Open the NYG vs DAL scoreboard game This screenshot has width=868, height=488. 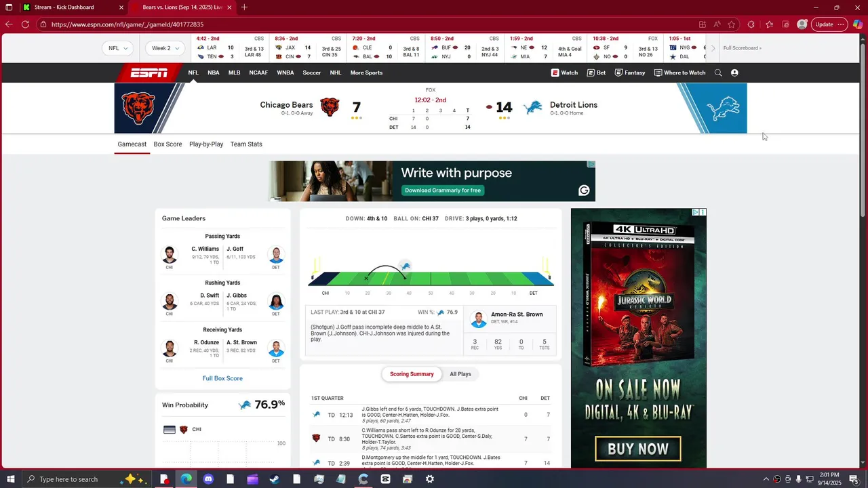click(x=686, y=48)
